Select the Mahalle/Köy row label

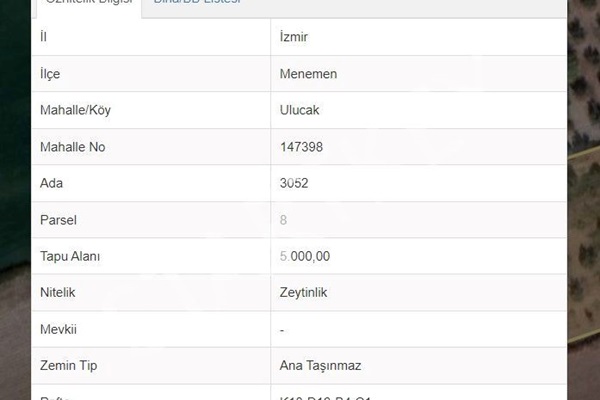[75, 110]
